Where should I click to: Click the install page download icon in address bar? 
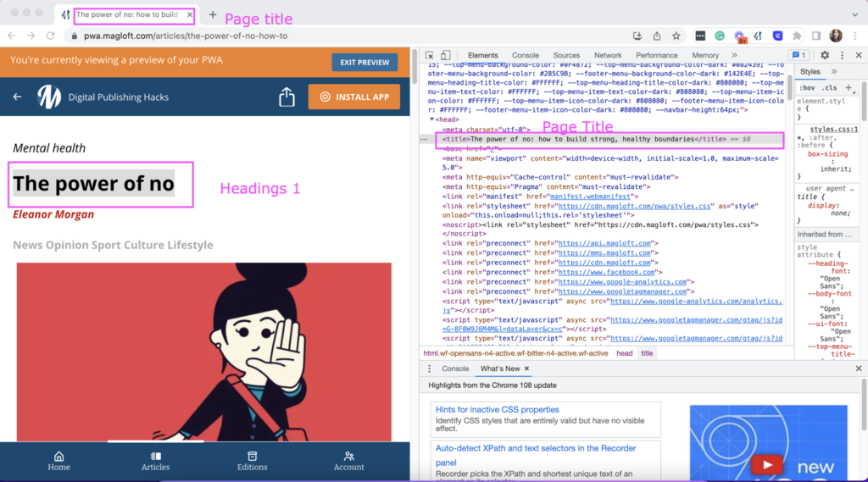(637, 36)
